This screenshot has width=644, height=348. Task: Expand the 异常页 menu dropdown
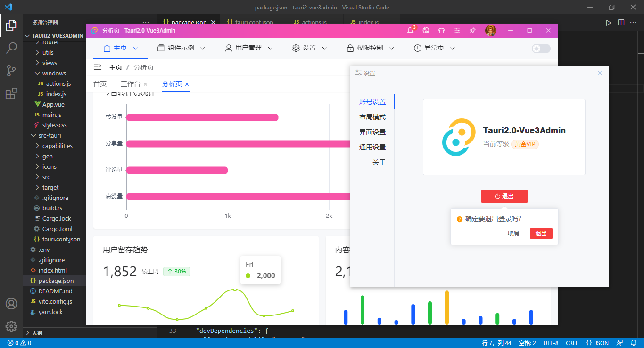(434, 48)
